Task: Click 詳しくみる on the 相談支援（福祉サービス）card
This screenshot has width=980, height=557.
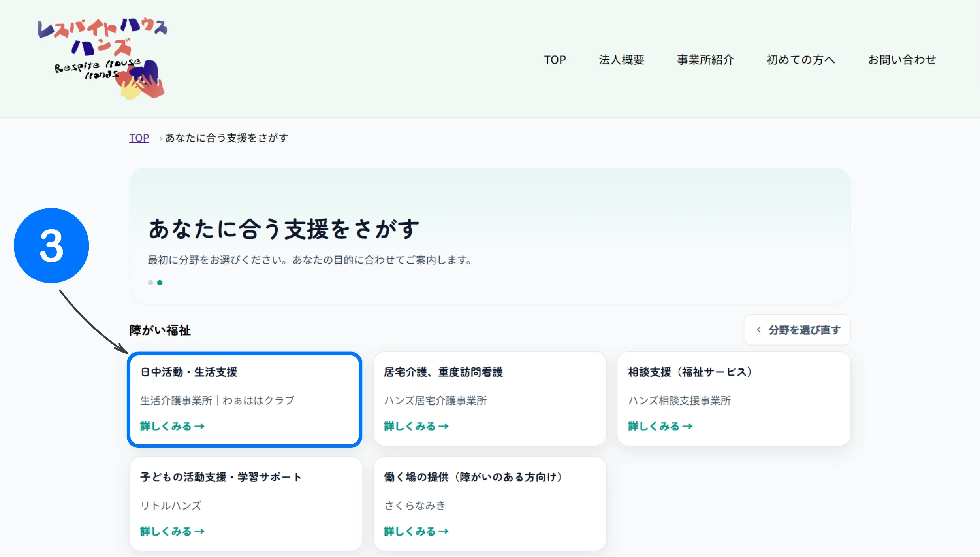Action: pos(660,426)
